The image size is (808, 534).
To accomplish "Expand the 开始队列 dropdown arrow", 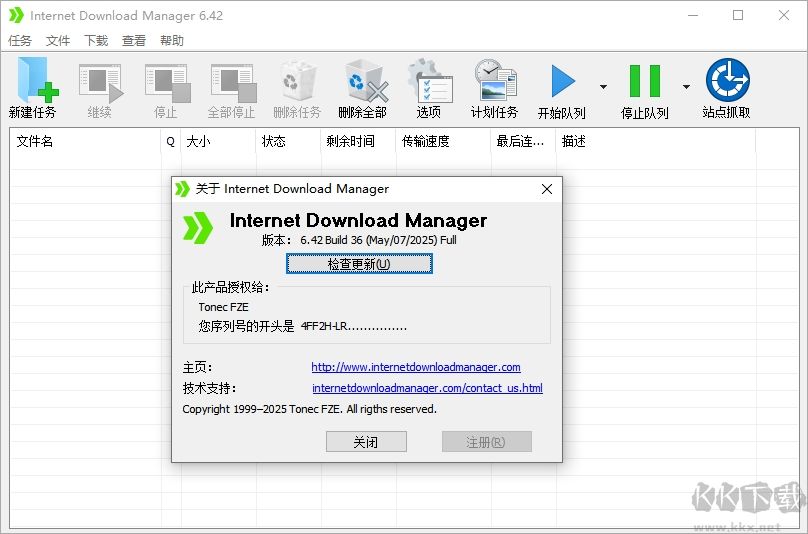I will [x=603, y=86].
